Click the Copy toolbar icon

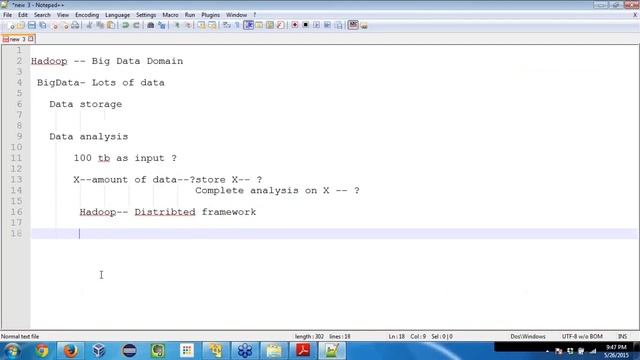click(100, 25)
